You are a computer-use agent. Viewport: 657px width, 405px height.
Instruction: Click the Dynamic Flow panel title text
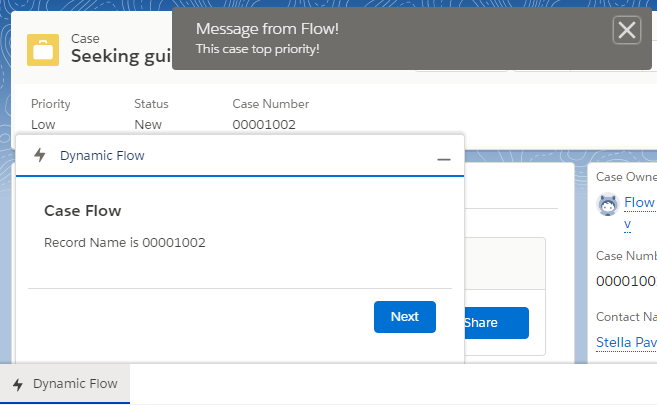[102, 155]
